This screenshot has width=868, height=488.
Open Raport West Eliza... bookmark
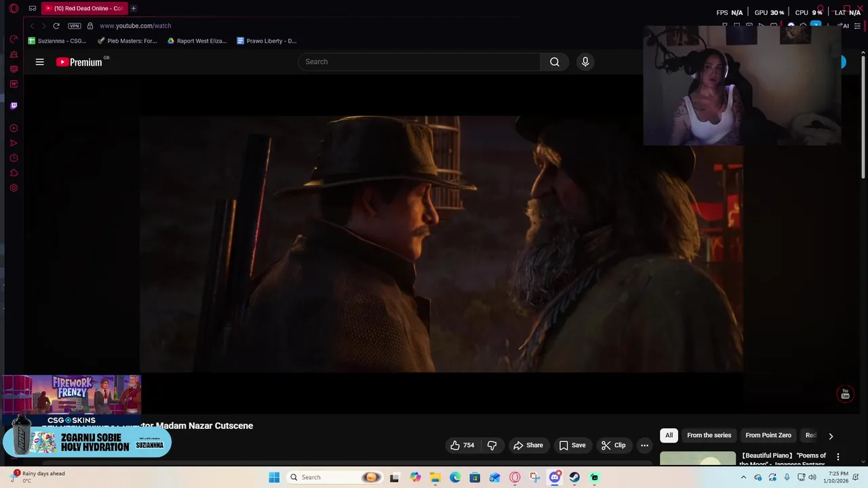coord(197,41)
